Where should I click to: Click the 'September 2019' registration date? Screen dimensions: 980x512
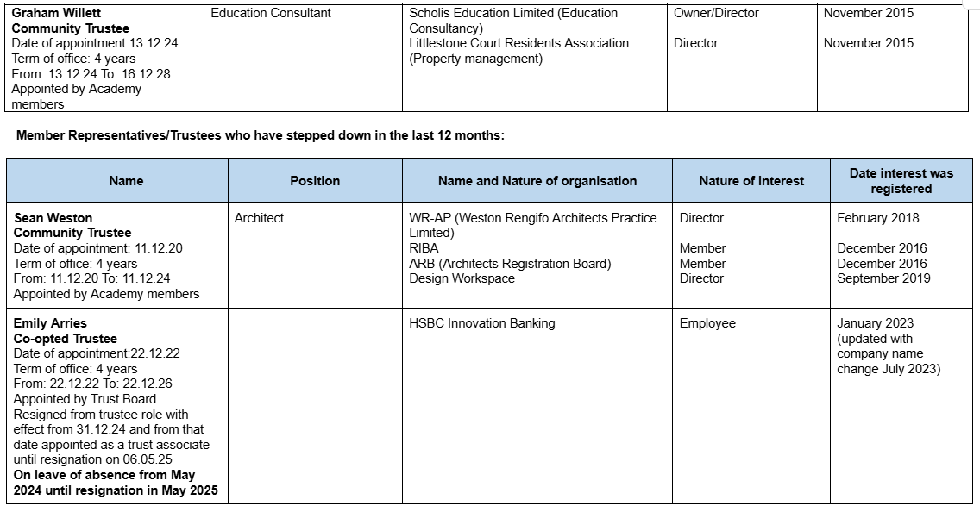[883, 278]
